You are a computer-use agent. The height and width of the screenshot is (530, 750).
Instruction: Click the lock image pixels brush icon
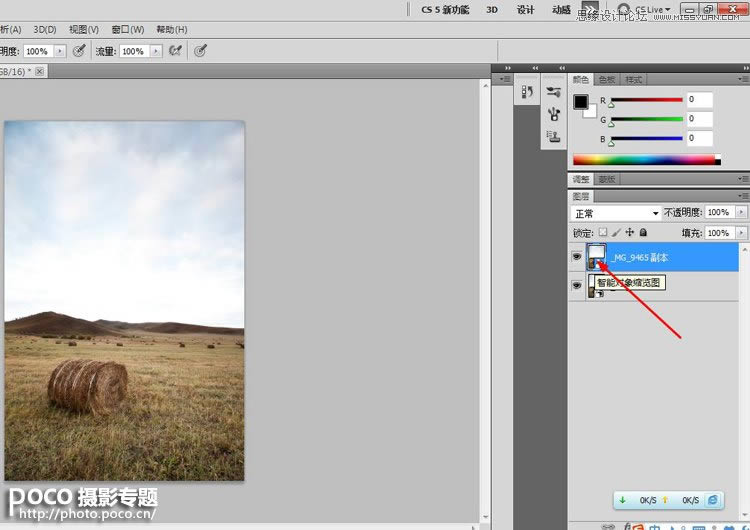[x=616, y=233]
